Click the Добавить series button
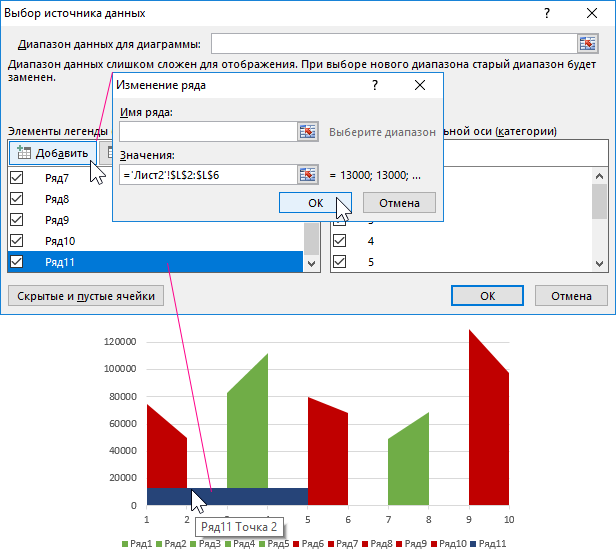The image size is (616, 553). (x=52, y=153)
